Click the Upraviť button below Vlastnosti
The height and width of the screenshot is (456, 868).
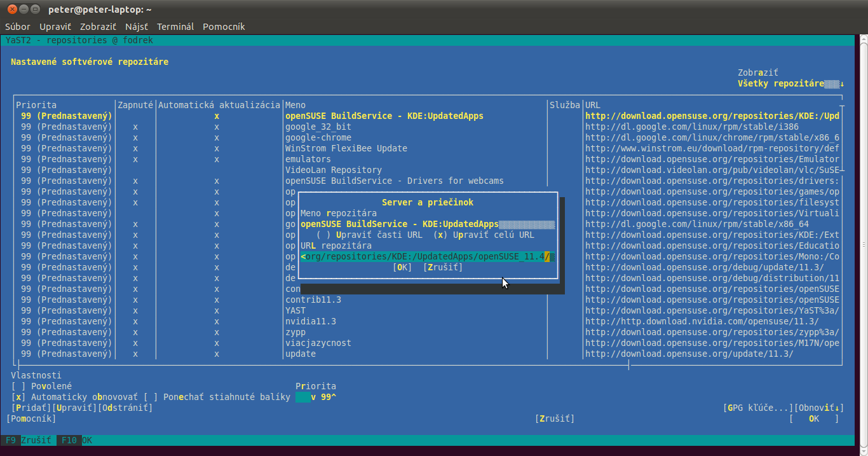[74, 408]
